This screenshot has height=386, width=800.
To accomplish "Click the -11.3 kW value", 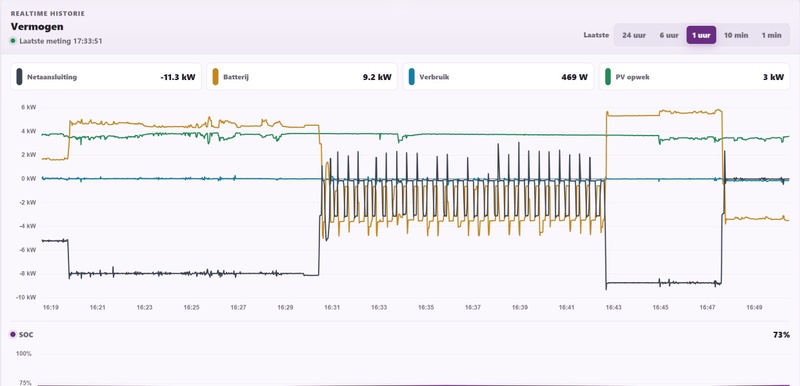I will (x=178, y=78).
